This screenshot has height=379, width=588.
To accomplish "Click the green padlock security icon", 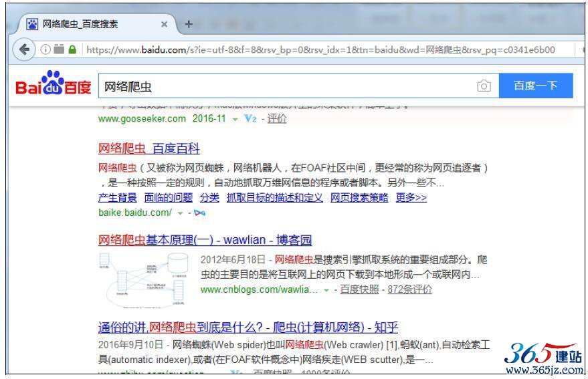I will 72,49.
